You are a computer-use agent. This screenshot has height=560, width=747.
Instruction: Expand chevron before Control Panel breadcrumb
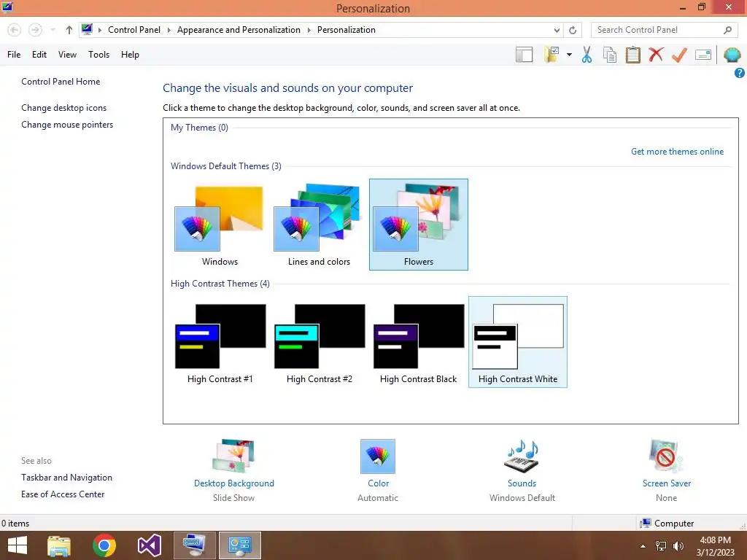click(99, 30)
